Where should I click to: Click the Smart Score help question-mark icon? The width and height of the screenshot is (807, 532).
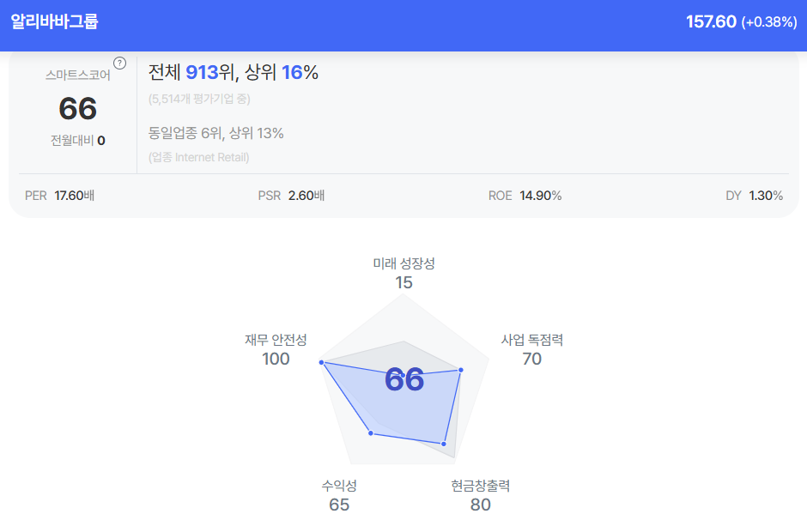[120, 63]
